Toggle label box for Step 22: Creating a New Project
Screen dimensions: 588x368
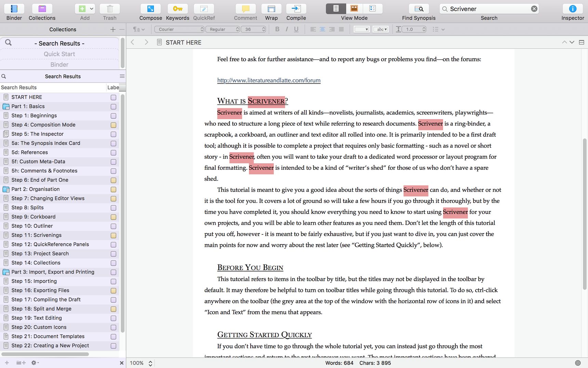(x=113, y=346)
